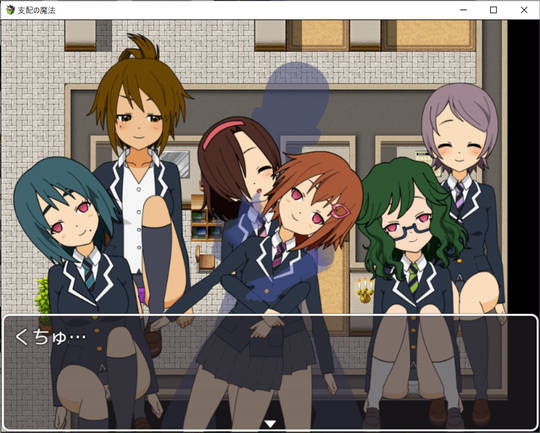
Task: Click the pink headband on brunette girl
Action: click(221, 133)
